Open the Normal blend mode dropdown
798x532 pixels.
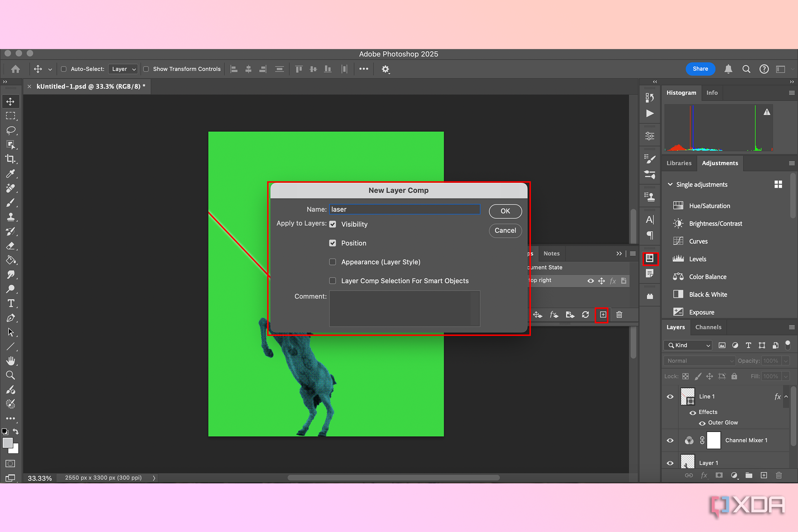[700, 361]
